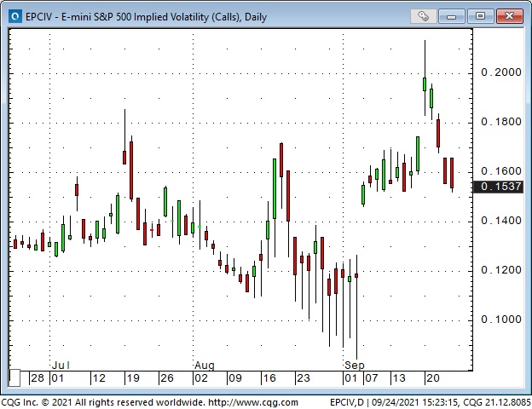The width and height of the screenshot is (532, 409).
Task: Click the date label 19 on time axis
Action: click(x=133, y=377)
